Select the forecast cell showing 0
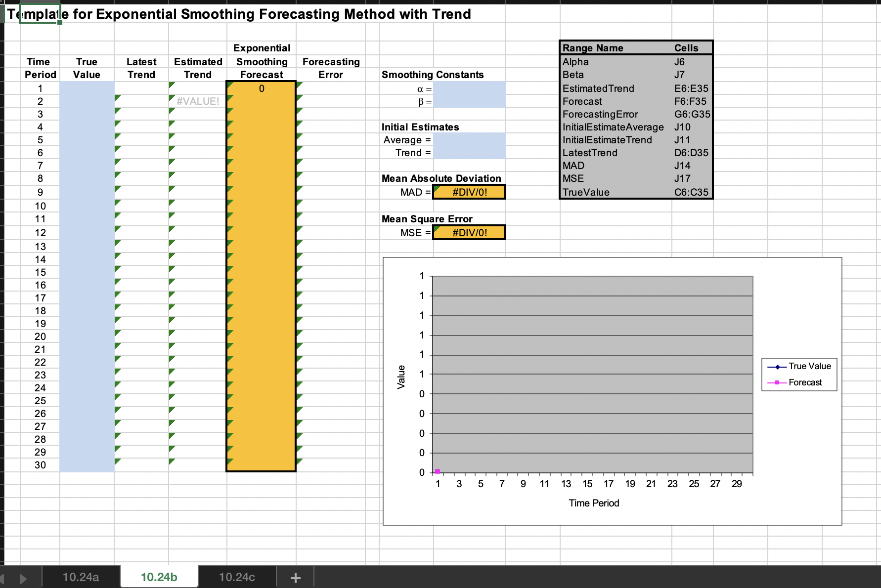 click(x=262, y=88)
